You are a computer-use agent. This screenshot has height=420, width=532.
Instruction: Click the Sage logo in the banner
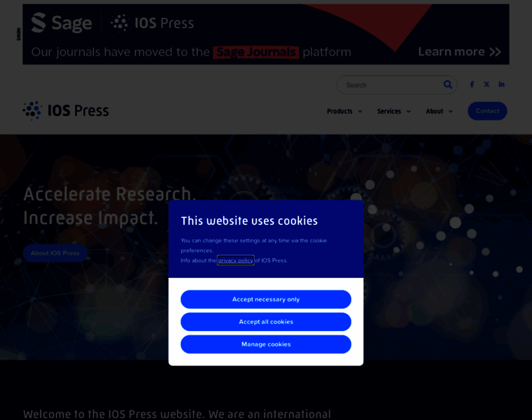[x=62, y=22]
